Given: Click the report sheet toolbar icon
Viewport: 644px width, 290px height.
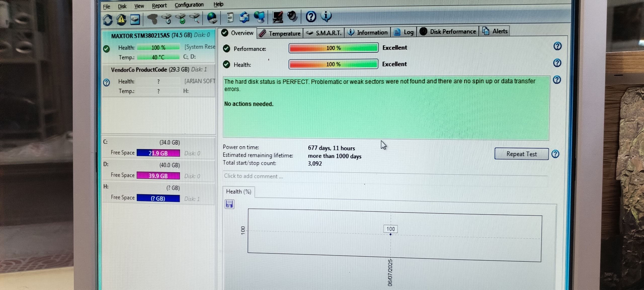Looking at the screenshot, I should click(x=230, y=18).
